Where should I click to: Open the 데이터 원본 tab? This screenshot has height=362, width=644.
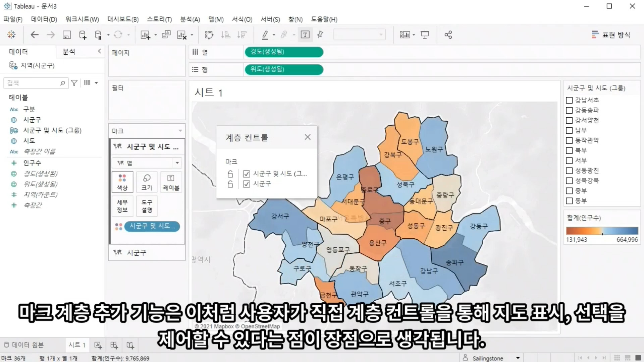pos(24,345)
